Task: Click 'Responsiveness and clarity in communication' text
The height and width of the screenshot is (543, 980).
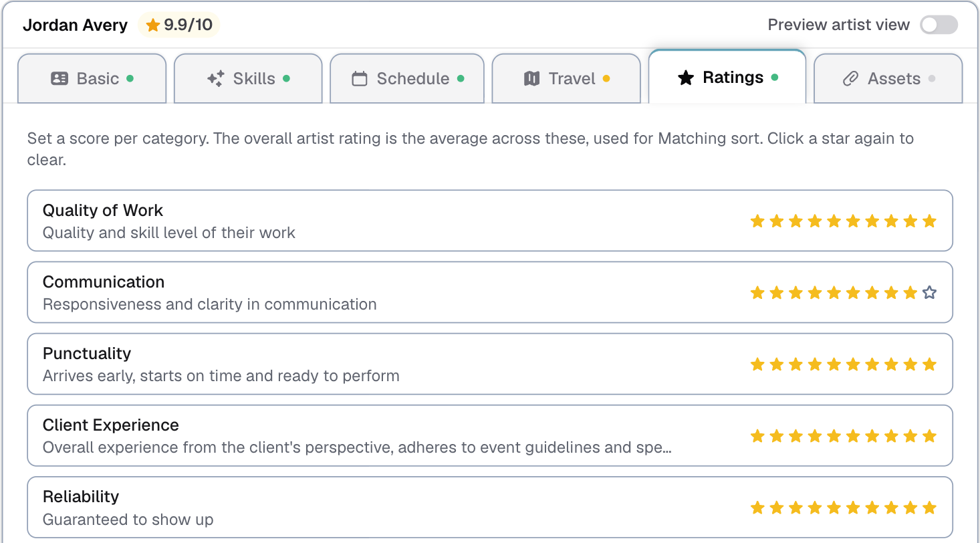Action: (210, 304)
